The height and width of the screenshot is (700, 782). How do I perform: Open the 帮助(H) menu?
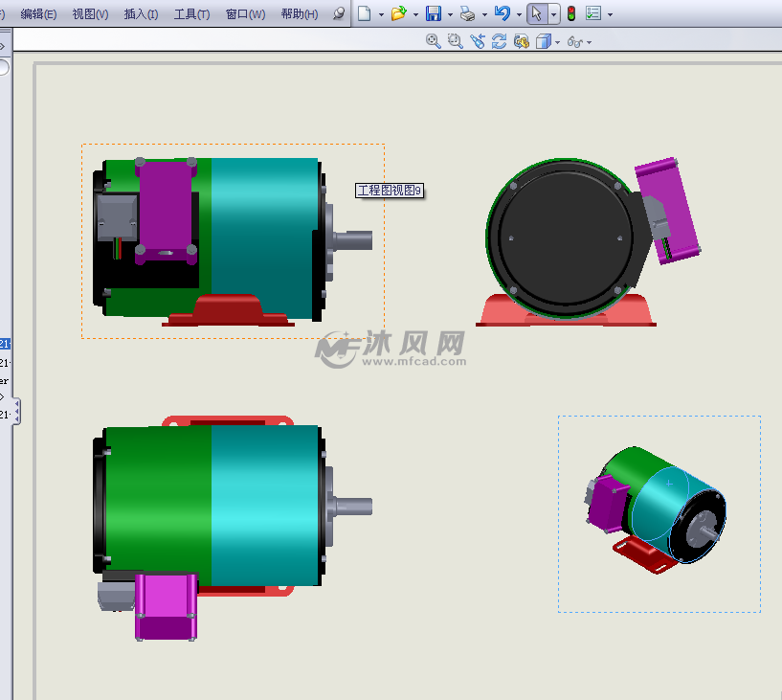coord(299,14)
